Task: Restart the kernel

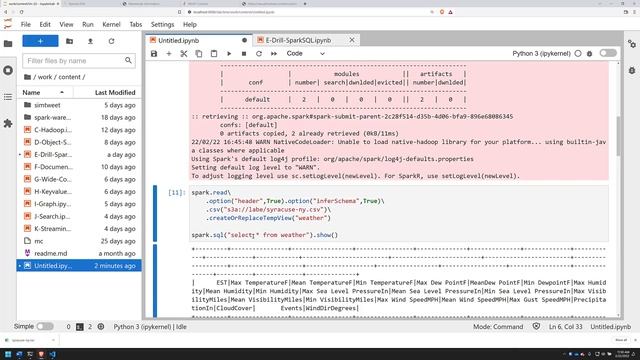Action: (x=259, y=53)
